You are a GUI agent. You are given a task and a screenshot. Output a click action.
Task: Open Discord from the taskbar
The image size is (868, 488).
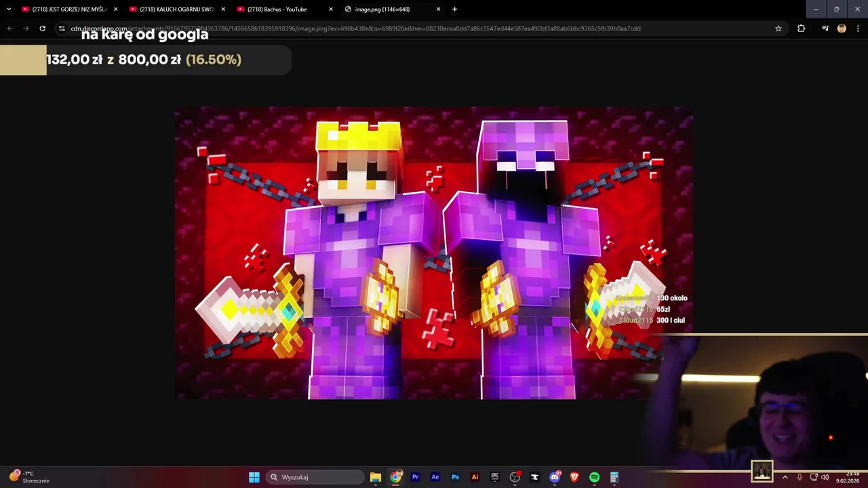[x=555, y=477]
